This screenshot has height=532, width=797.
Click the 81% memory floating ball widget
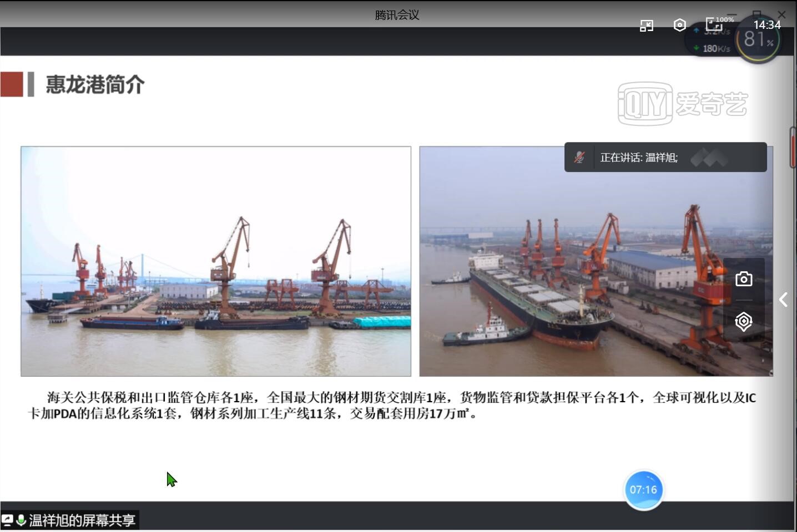758,40
